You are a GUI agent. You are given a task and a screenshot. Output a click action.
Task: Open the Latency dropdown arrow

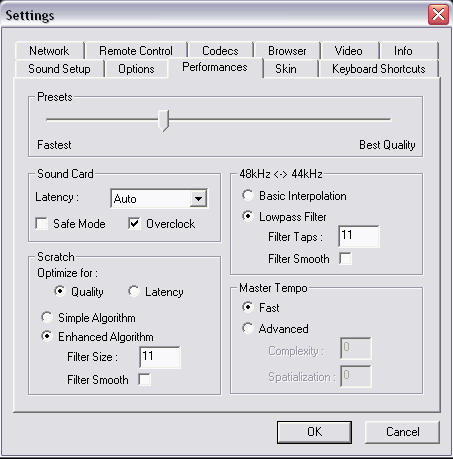click(198, 199)
